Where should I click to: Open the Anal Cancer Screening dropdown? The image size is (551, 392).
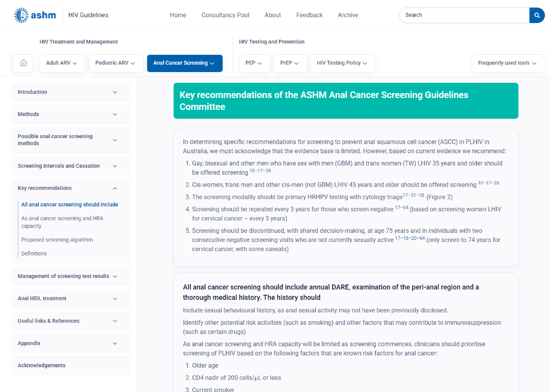(x=185, y=63)
